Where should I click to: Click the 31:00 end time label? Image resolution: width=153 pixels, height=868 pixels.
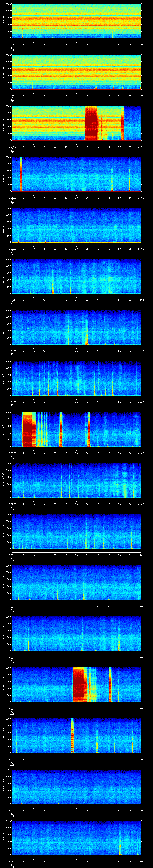(x=141, y=453)
